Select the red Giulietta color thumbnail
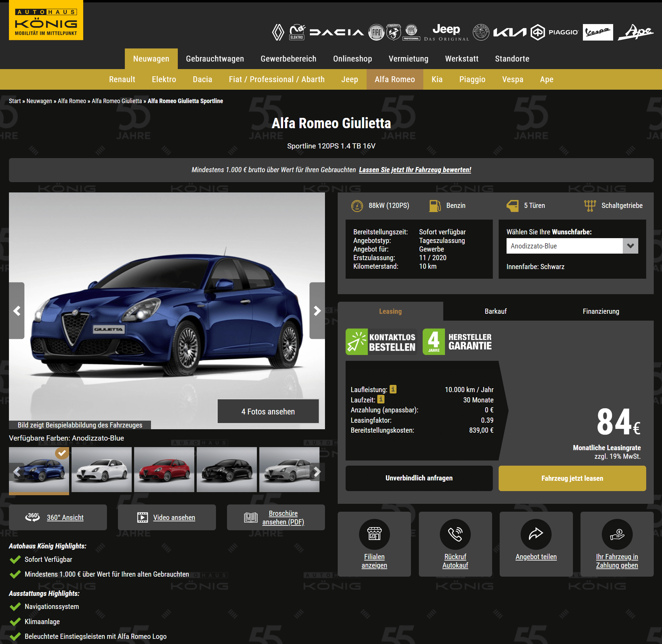Screen dimensions: 662x644 click(x=164, y=469)
